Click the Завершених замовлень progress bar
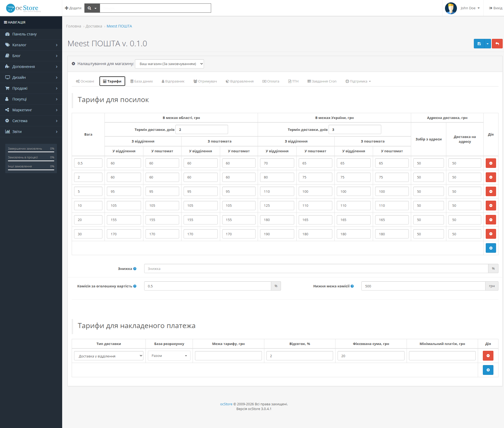 coord(31,152)
